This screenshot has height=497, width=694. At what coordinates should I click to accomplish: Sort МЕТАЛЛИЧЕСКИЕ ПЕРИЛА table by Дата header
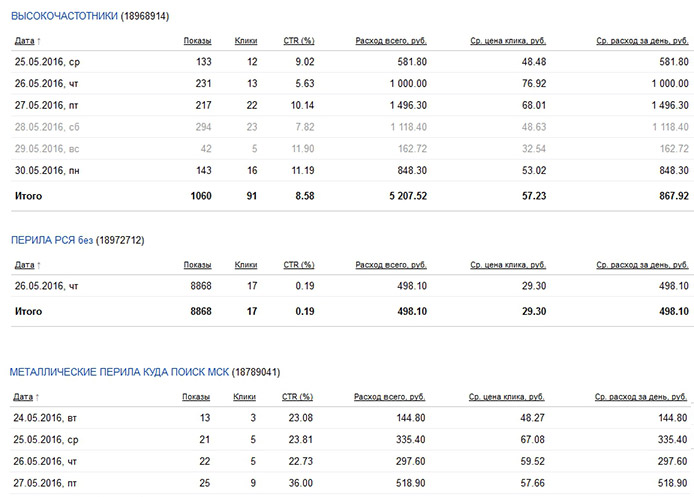pyautogui.click(x=25, y=396)
